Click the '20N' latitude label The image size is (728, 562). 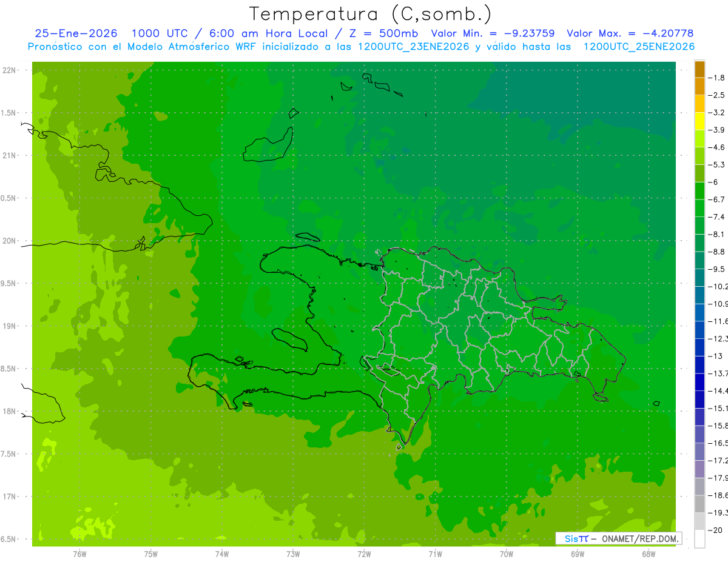10,241
